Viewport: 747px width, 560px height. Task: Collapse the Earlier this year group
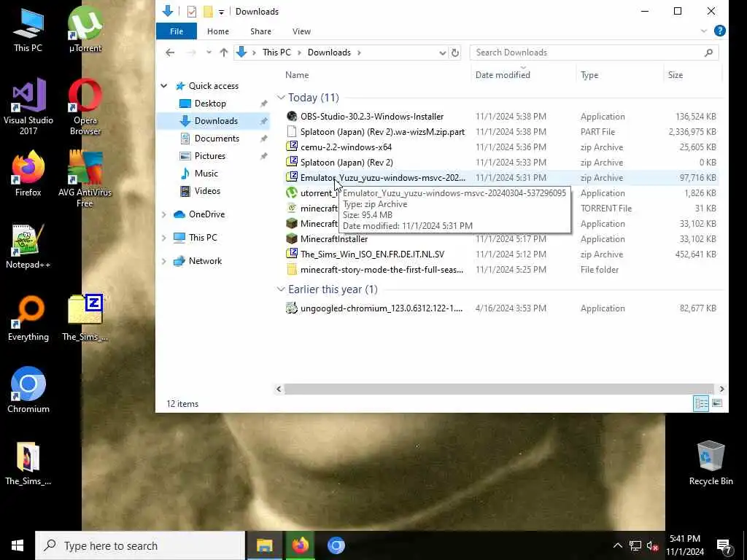[281, 289]
